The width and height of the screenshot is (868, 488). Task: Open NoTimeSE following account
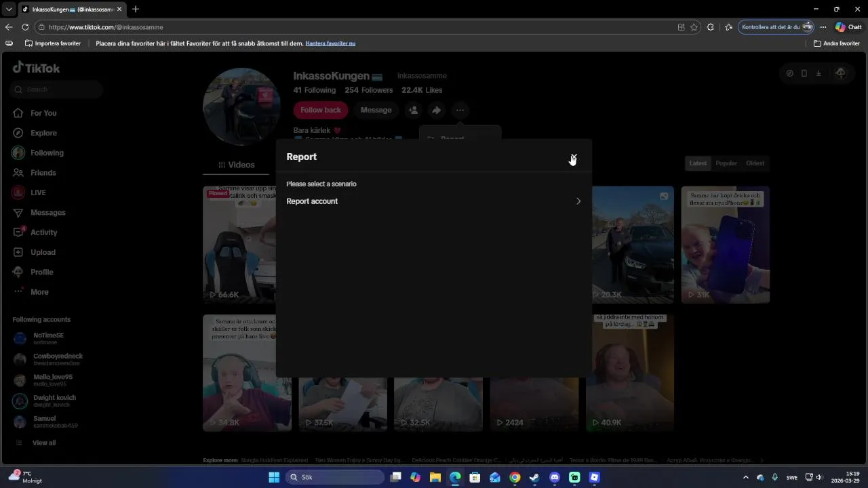pos(47,338)
